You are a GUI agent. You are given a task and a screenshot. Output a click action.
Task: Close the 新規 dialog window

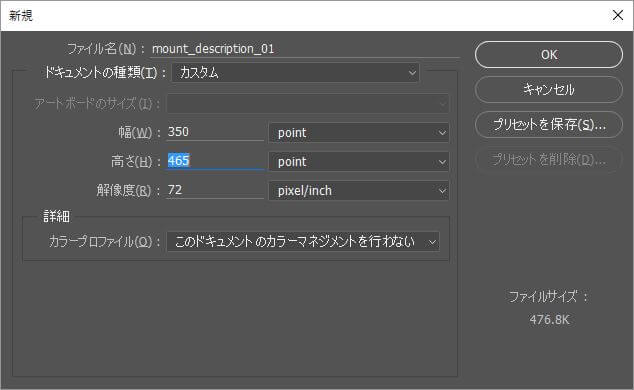617,15
